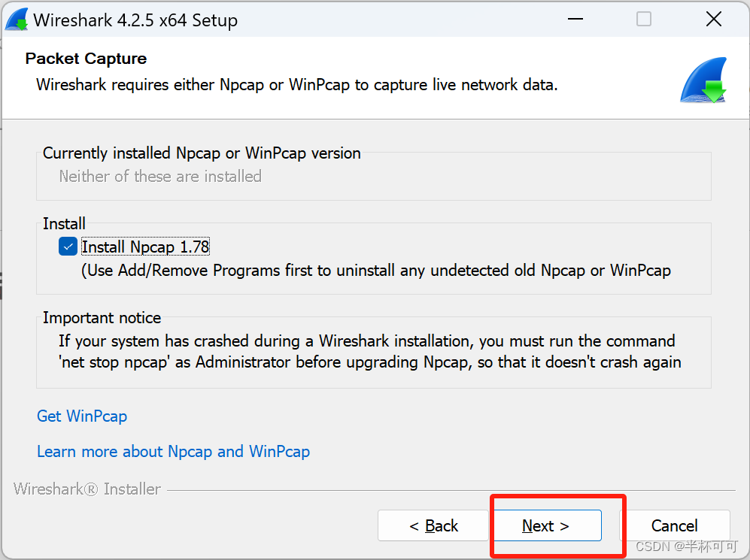Click the Add/Remove Programs hint text
This screenshot has width=750, height=560.
pos(376,271)
